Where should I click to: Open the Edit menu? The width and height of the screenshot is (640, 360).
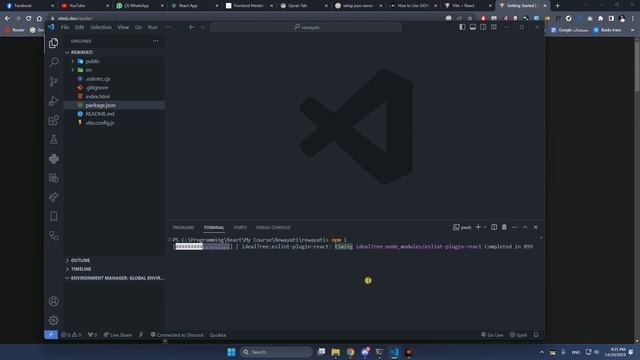click(x=80, y=27)
